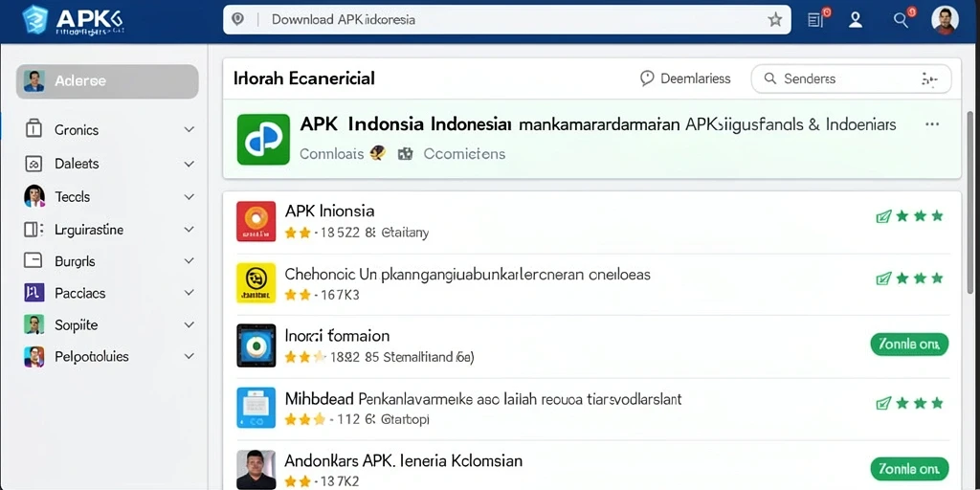
Task: Click the camera icon beside Ccomietens
Action: click(406, 154)
